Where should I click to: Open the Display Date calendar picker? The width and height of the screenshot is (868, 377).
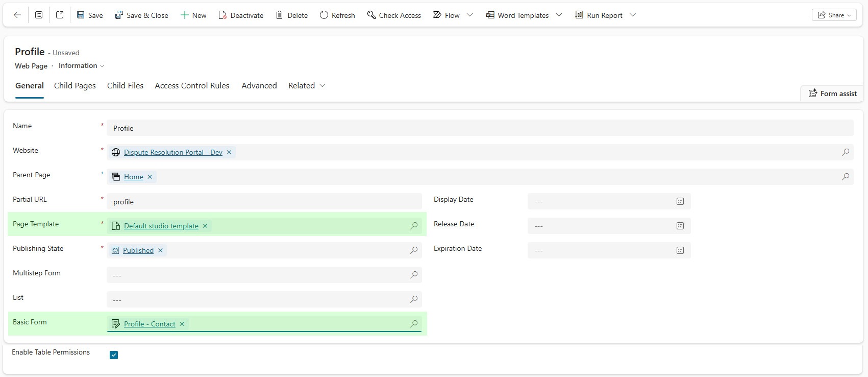[x=680, y=201]
